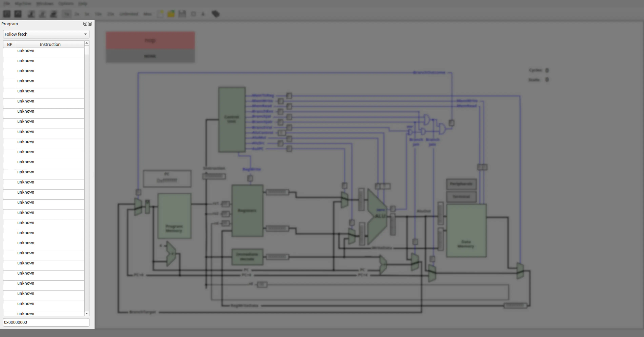
Task: Toggle breakpoint on the third instruction row
Action: coord(9,73)
